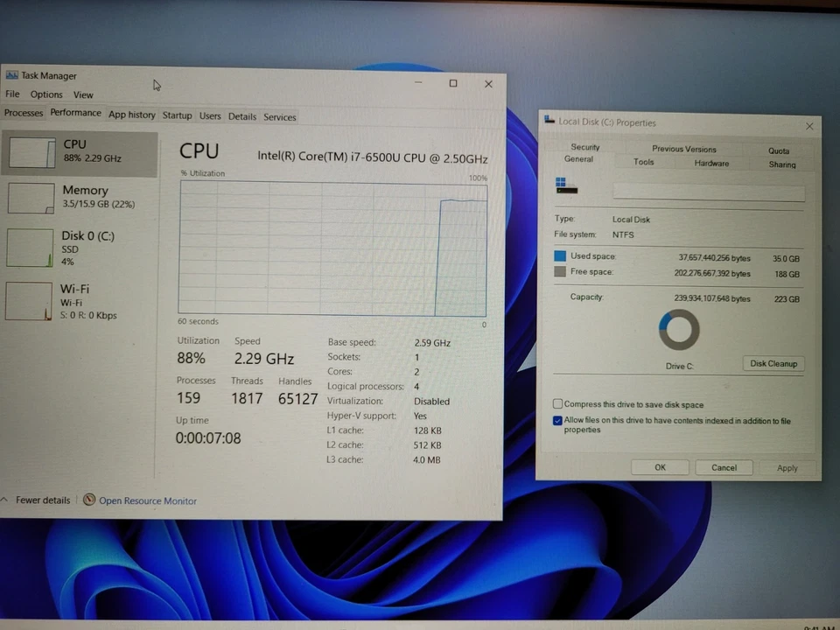Click the Drive C usage donut chart
Viewport: 840px width, 630px height.
tap(679, 330)
